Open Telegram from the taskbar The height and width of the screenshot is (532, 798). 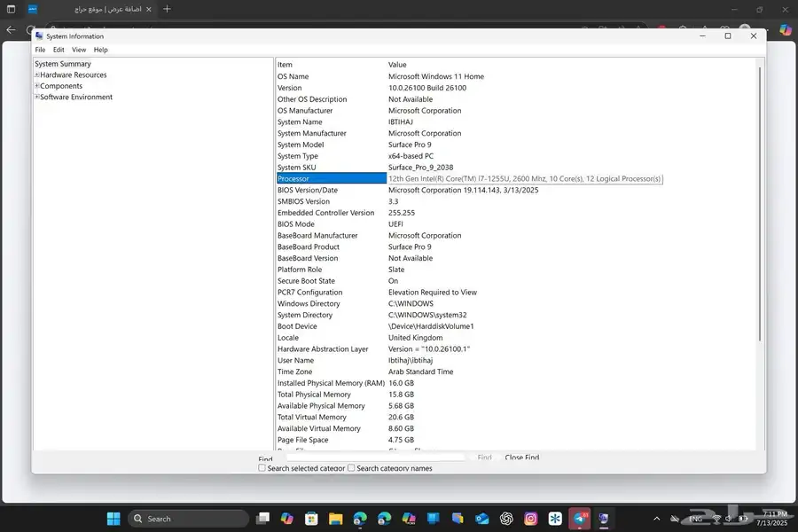pos(580,519)
